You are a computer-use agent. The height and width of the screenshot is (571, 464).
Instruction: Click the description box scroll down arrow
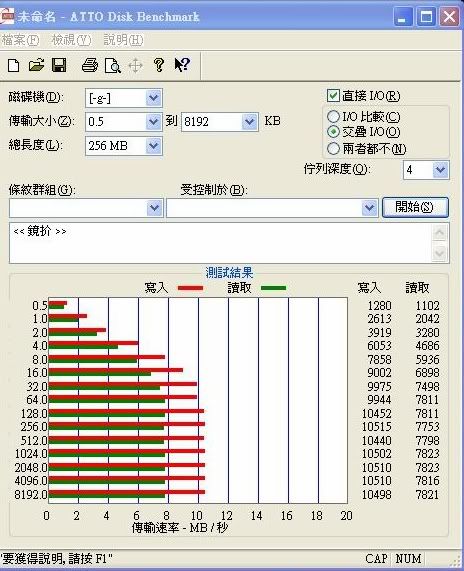pos(440,253)
